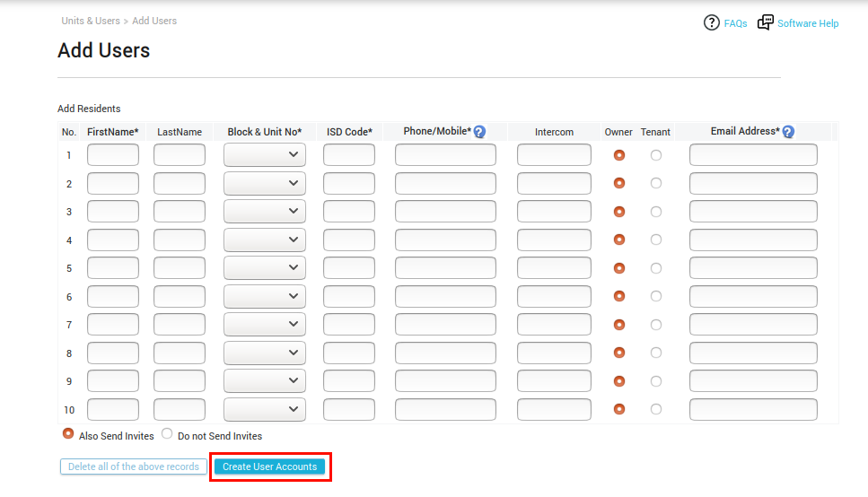The image size is (868, 497).
Task: Choose Owner for row 4
Action: pyautogui.click(x=619, y=240)
